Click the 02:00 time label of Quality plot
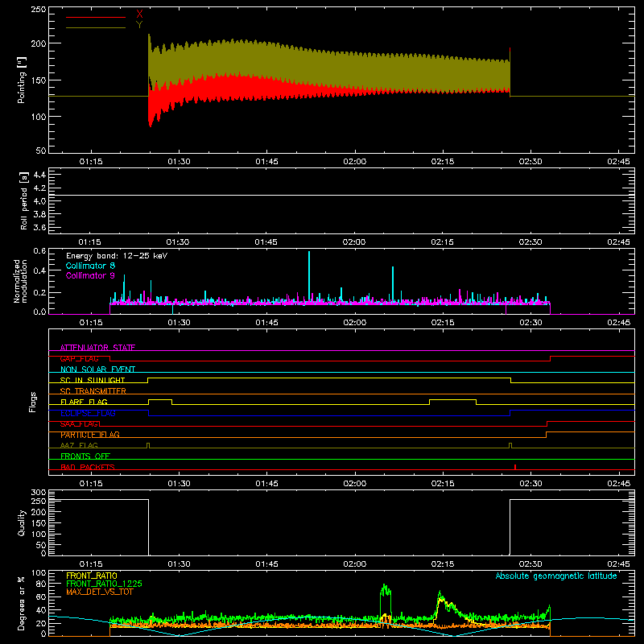Image resolution: width=644 pixels, height=644 pixels. 354,564
